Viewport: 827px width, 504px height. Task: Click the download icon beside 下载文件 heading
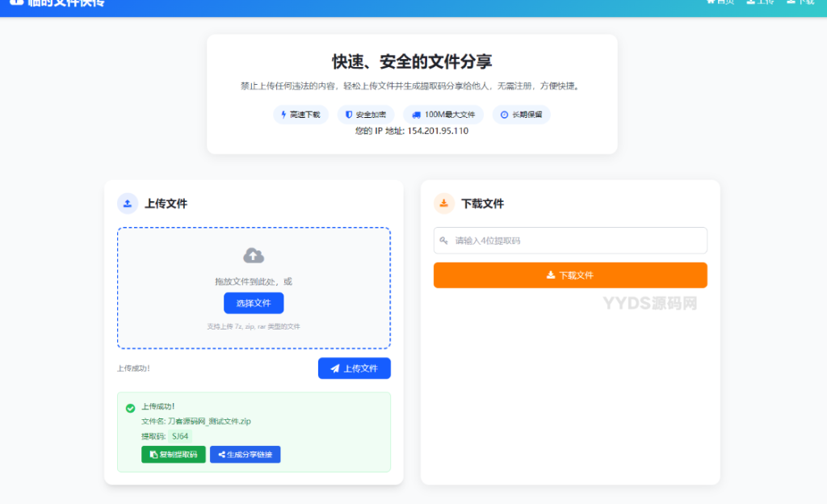[443, 203]
